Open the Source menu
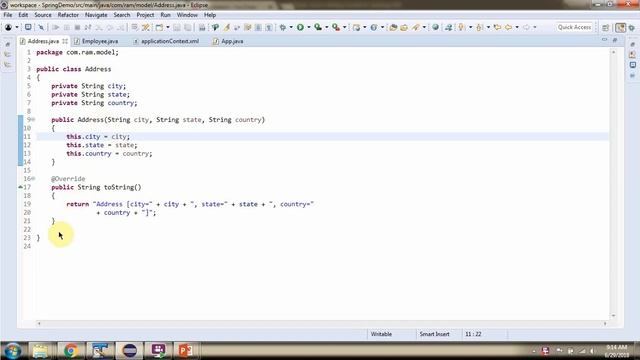Image resolution: width=640 pixels, height=360 pixels. point(43,15)
